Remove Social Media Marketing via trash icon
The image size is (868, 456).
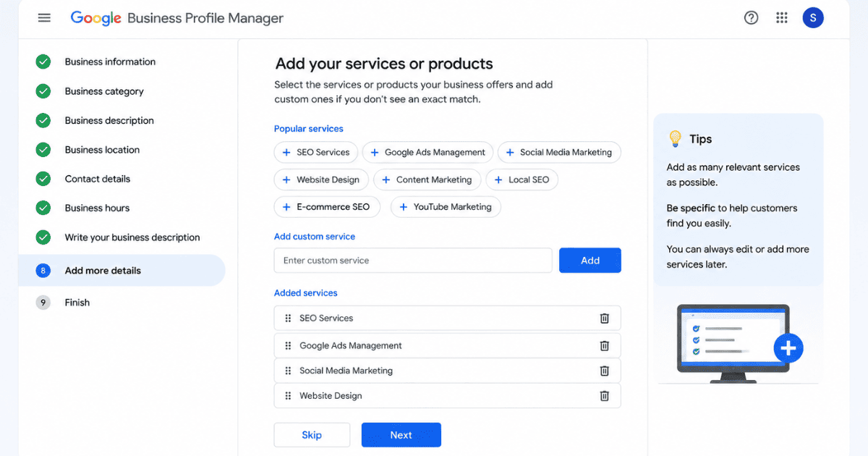tap(605, 371)
